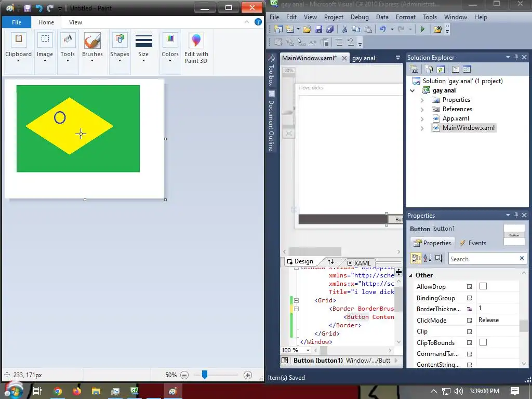The width and height of the screenshot is (532, 399).
Task: Open the File menu in Paint
Action: (x=17, y=22)
